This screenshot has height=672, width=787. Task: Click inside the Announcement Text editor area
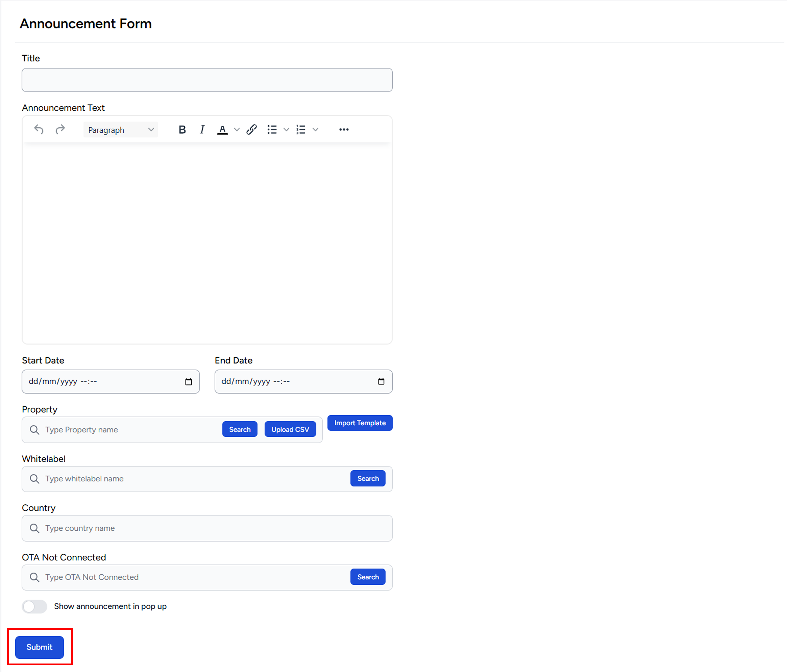(207, 243)
